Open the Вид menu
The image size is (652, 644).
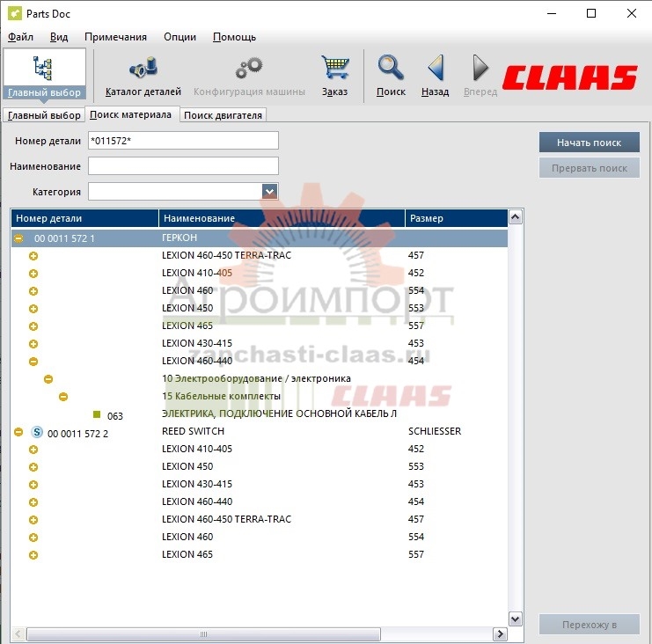click(x=59, y=37)
